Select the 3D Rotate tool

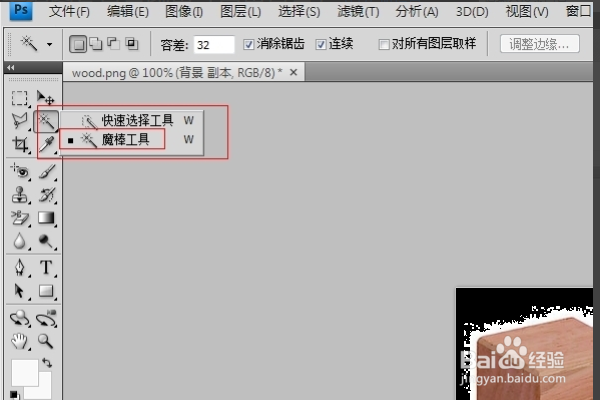coord(20,318)
